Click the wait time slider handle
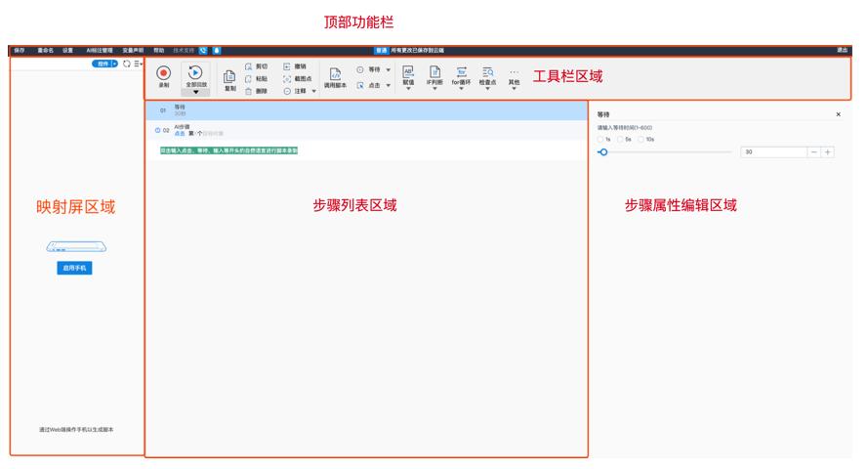Viewport: 868px width, 469px height. pyautogui.click(x=602, y=152)
